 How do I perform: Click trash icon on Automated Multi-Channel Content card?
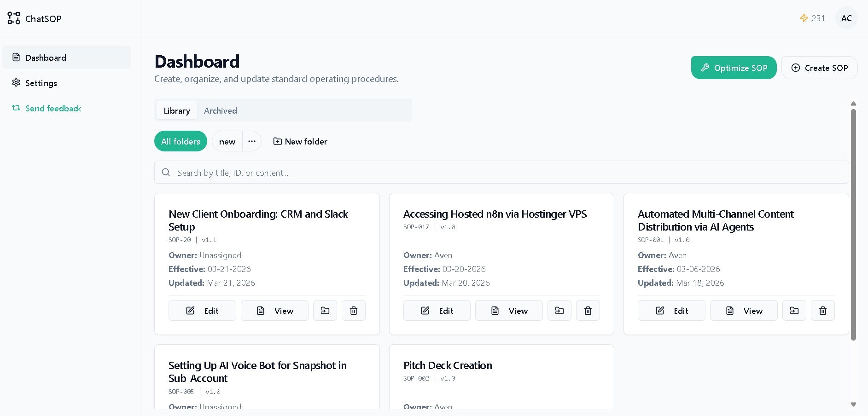(x=822, y=311)
